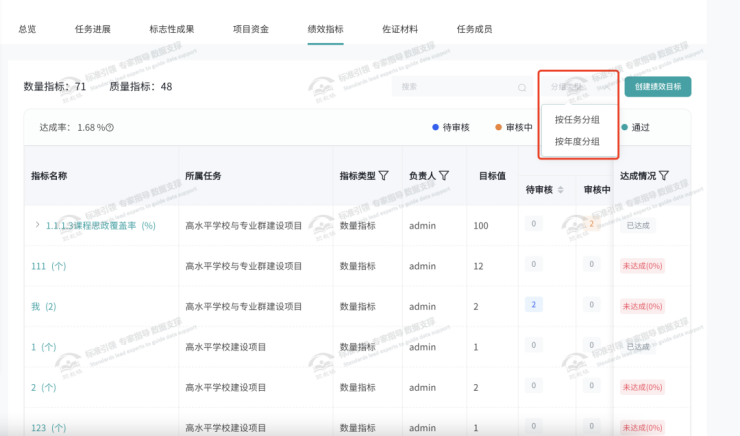Toggle the green 通过 legend item
740x436 pixels.
pos(634,127)
